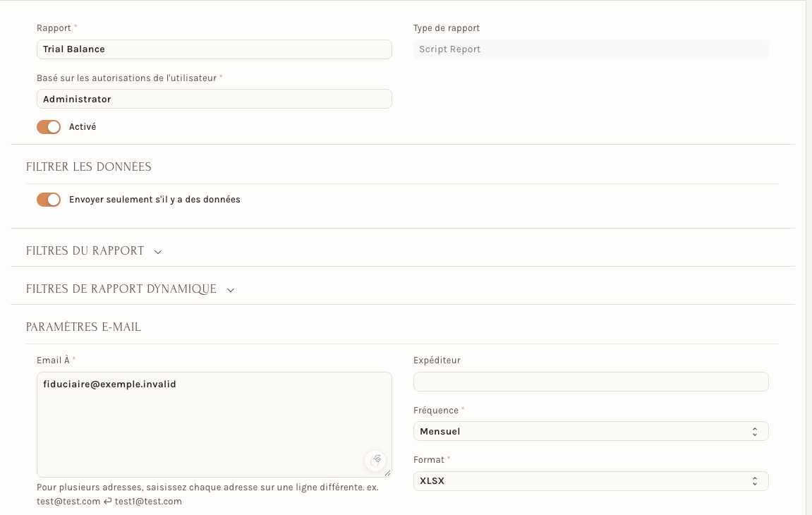Click the Expéditeur input field

coord(591,382)
